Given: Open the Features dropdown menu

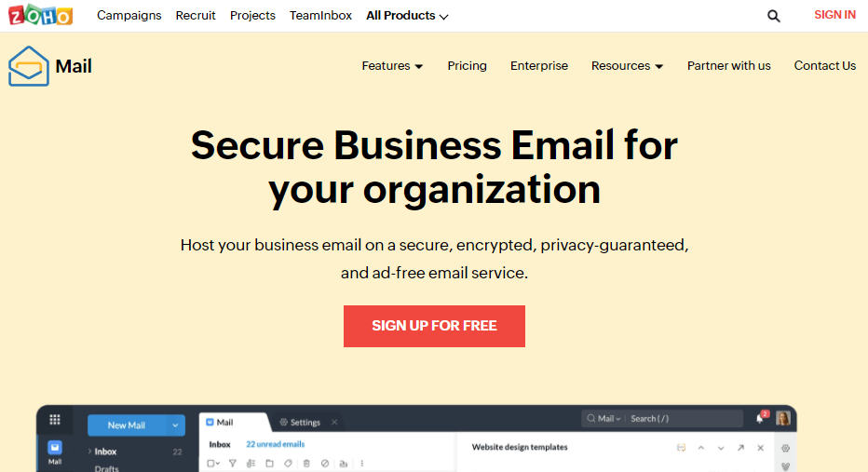Looking at the screenshot, I should [x=392, y=66].
